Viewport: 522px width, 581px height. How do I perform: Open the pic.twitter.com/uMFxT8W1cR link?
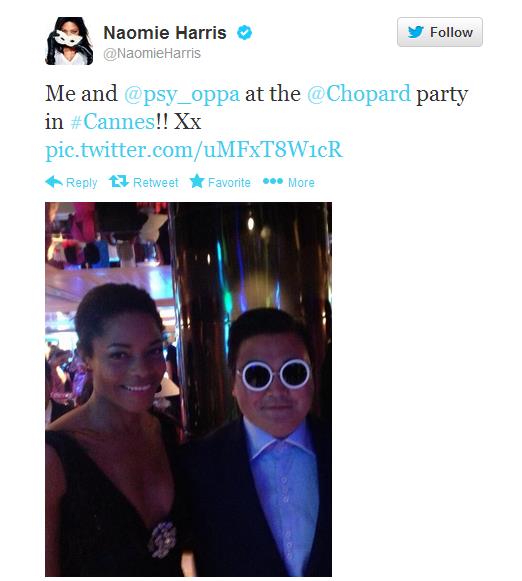click(194, 150)
